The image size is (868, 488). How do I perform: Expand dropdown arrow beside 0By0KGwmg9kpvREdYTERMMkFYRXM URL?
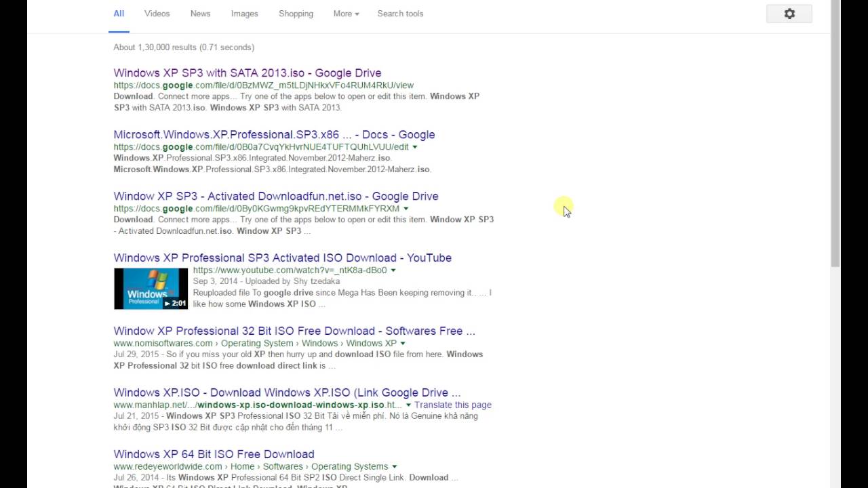[x=406, y=209]
